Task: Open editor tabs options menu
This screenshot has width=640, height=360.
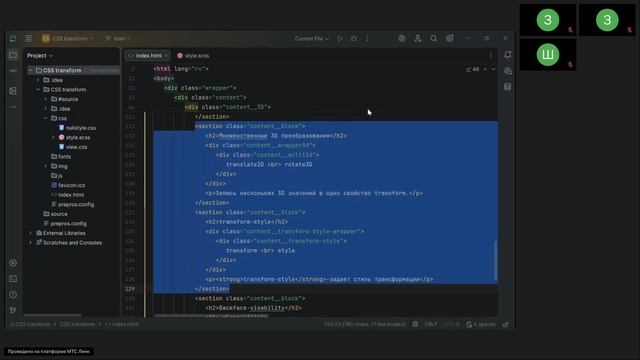Action: pos(491,56)
